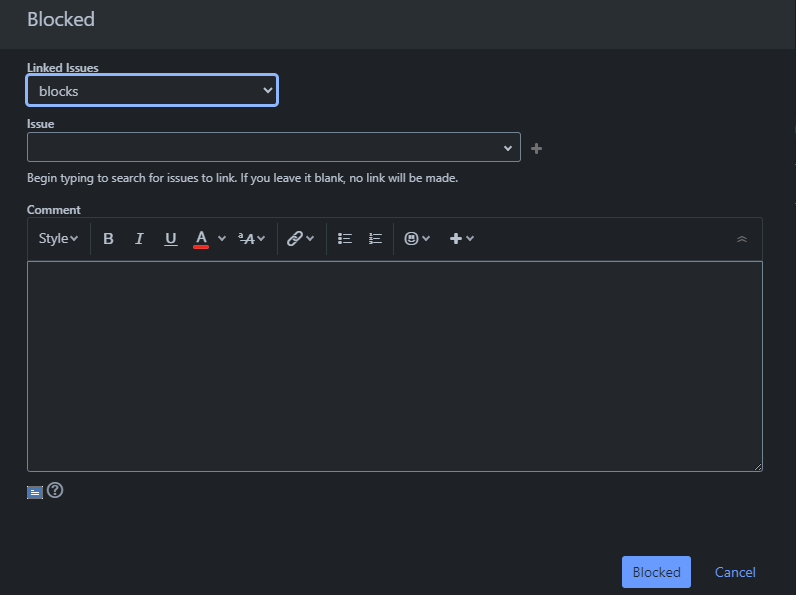
Task: Toggle Underline formatting
Action: pyautogui.click(x=171, y=239)
